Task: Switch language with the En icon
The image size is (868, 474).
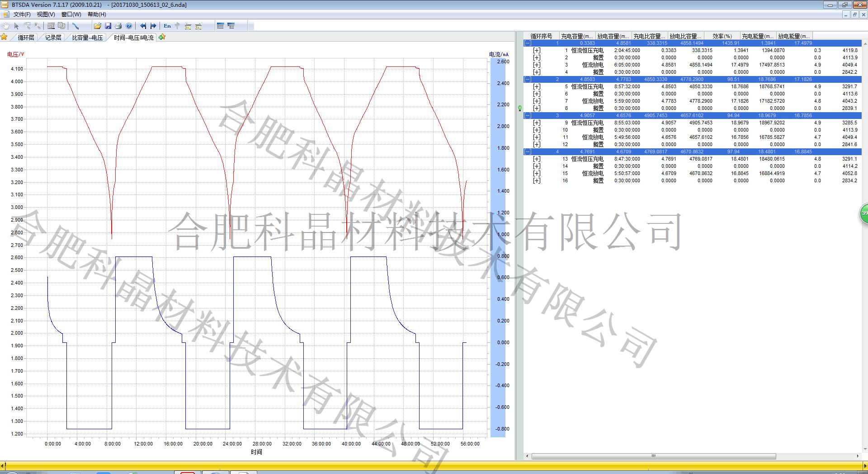Action: tap(167, 26)
